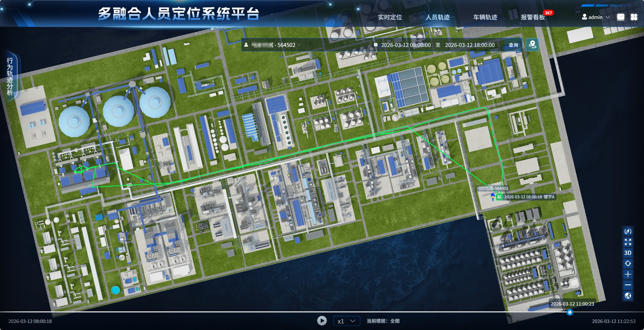Click the person location pin icon
This screenshot has height=330, width=644.
(x=532, y=45)
